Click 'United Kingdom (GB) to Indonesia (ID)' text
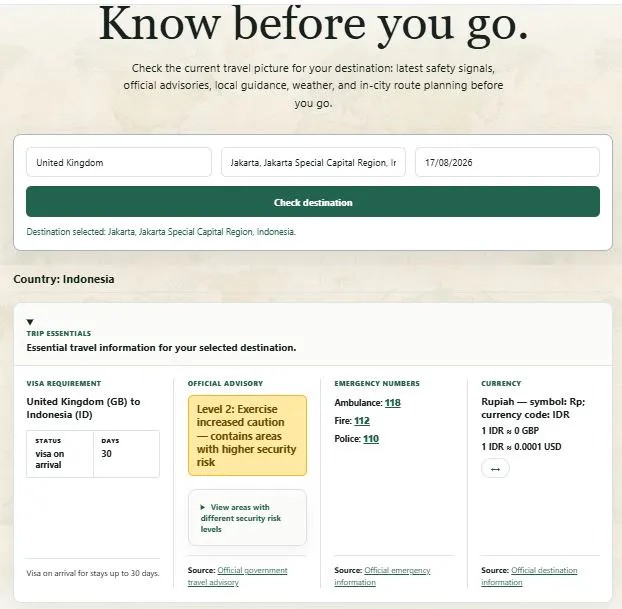Viewport: 622px width, 609px height. coord(83,408)
